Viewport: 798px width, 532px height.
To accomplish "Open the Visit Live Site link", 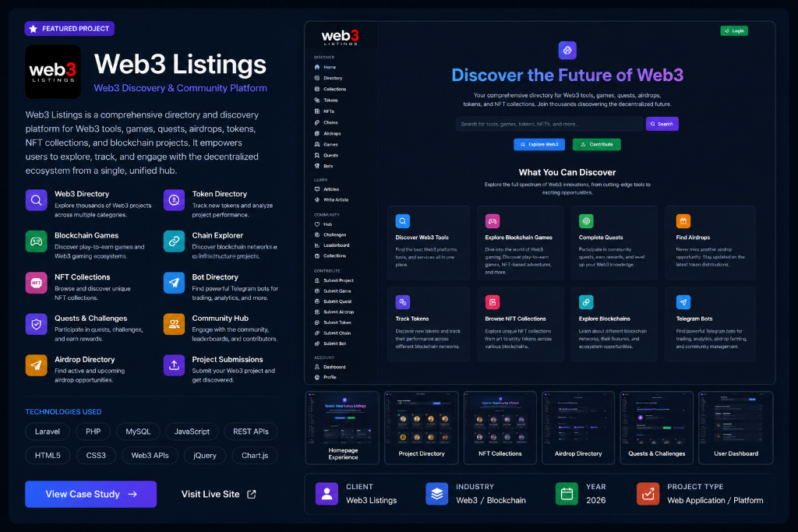I will click(x=219, y=495).
